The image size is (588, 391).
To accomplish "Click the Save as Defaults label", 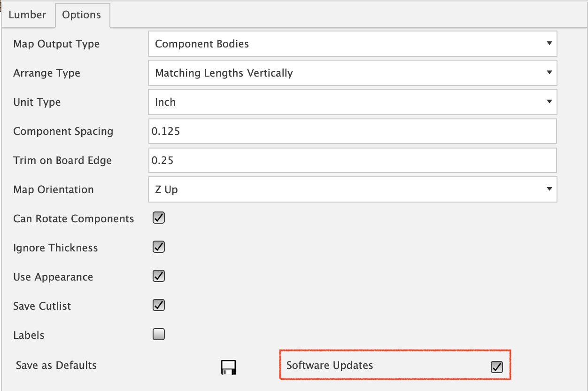I will (56, 366).
